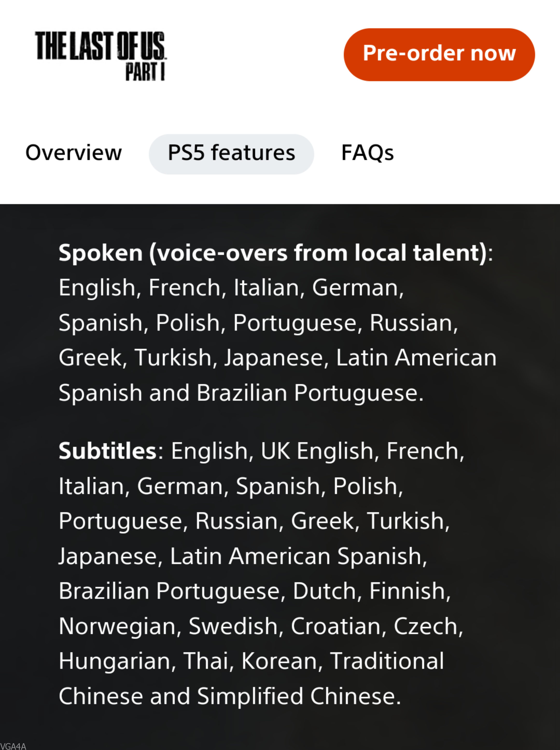Click the word Traditional in subtitles list

click(x=387, y=661)
